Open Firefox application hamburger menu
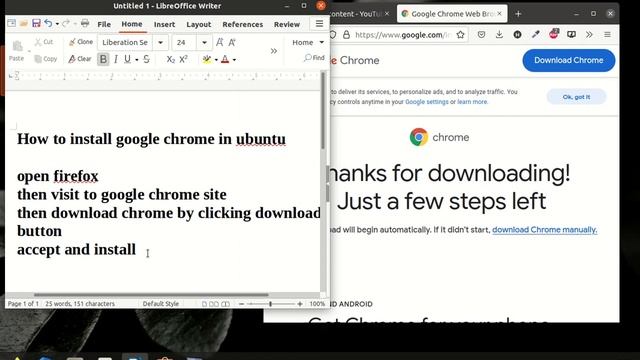Screen dimensions: 640x360 tap(607, 35)
